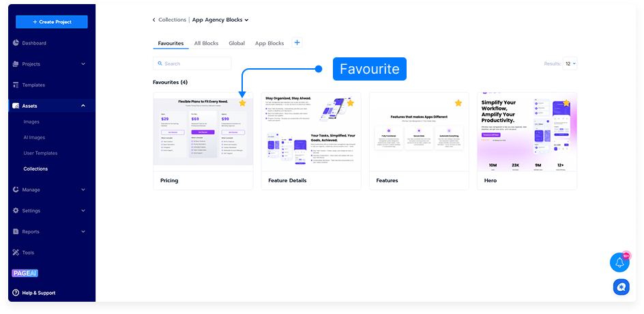Viewport: 644px width, 314px height.
Task: Go back to Collections via breadcrumb link
Action: tap(171, 20)
